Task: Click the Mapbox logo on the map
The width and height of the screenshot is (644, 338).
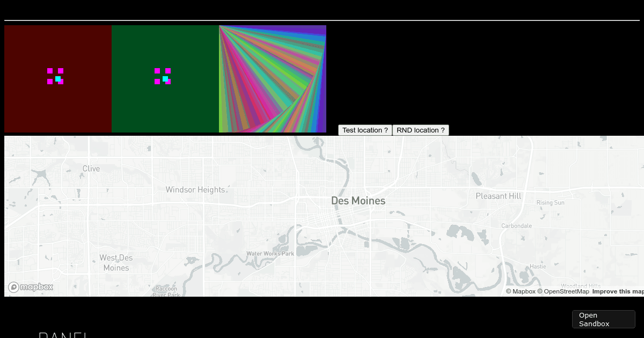Action: (31, 287)
